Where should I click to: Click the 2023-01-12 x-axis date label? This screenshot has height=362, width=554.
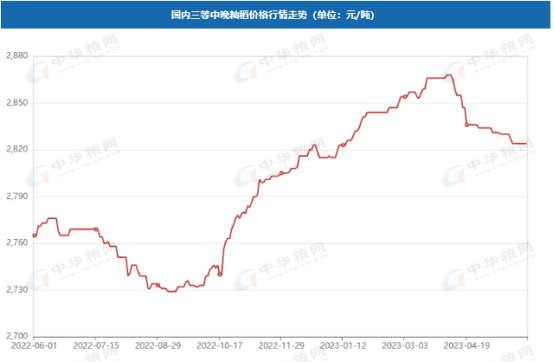coord(343,345)
